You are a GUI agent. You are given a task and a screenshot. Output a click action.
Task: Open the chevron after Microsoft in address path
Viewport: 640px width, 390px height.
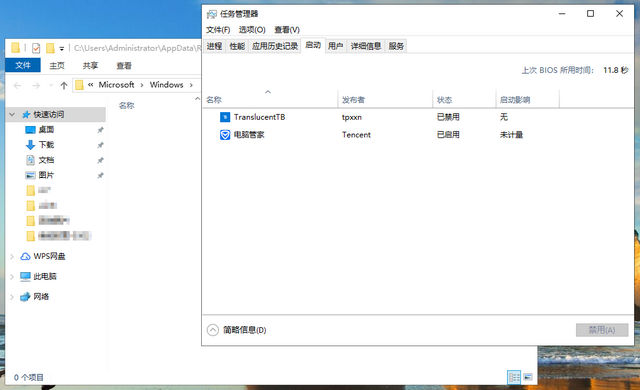click(x=142, y=85)
